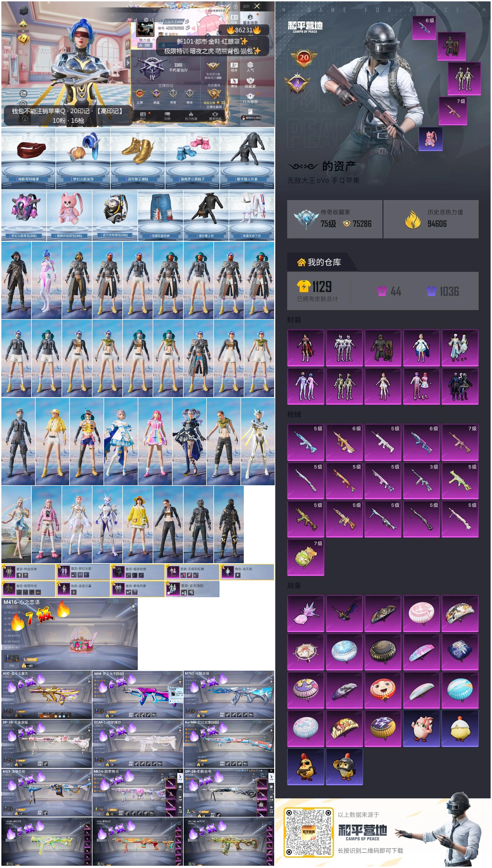Select the 暗影哥特眼罩 wardrobe item
Screen dimensions: 492x868
[28, 158]
